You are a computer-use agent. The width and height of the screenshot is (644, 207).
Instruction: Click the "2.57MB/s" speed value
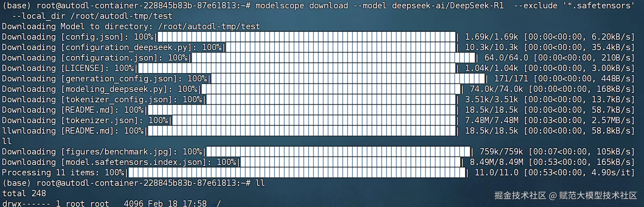[x=611, y=120]
